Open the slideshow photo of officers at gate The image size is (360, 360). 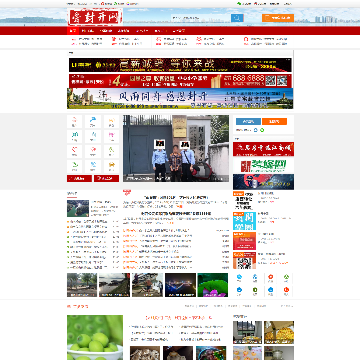(176, 148)
